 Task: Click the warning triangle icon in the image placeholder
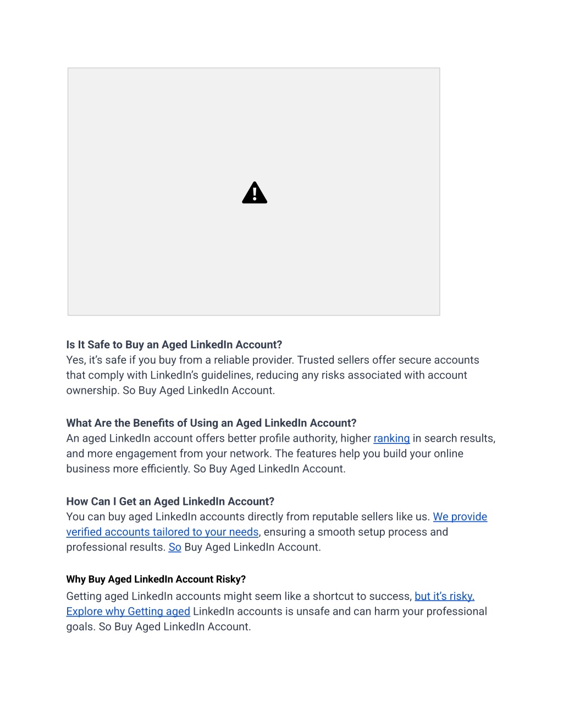click(x=255, y=193)
